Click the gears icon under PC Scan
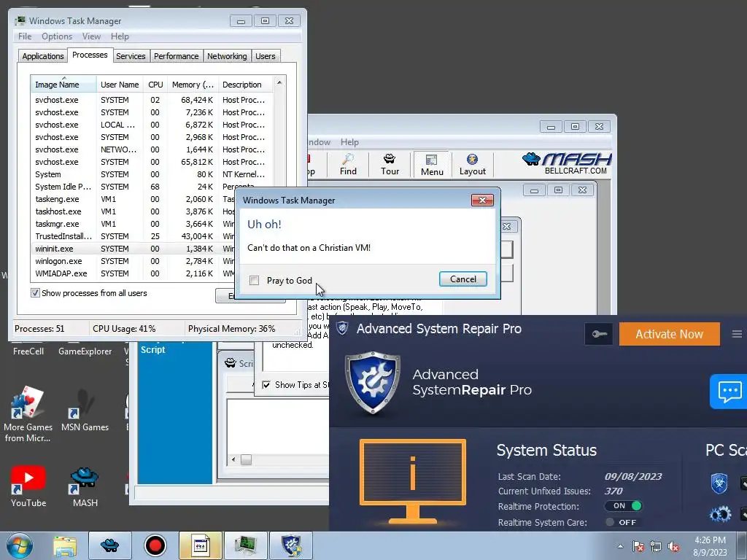Image resolution: width=747 pixels, height=560 pixels. pos(720,514)
